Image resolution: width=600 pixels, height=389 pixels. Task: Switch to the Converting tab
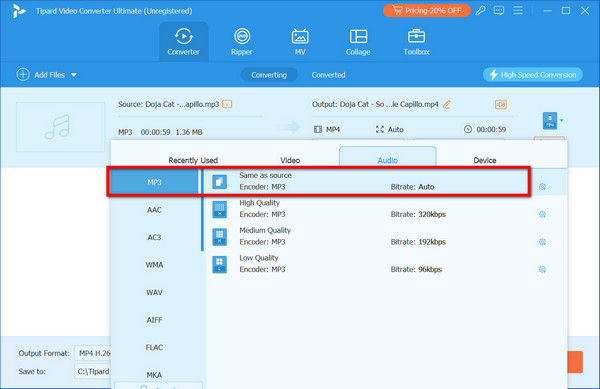pos(269,75)
